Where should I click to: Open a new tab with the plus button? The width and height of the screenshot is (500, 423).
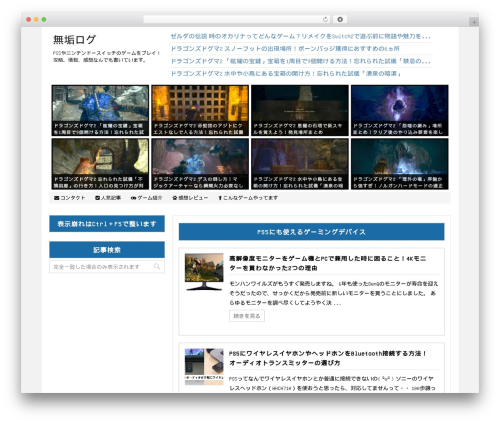pos(474,22)
